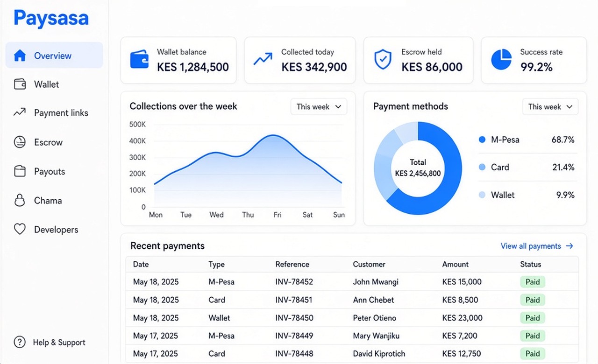Click the 99.2% success rate value
This screenshot has width=598, height=364.
(x=537, y=67)
